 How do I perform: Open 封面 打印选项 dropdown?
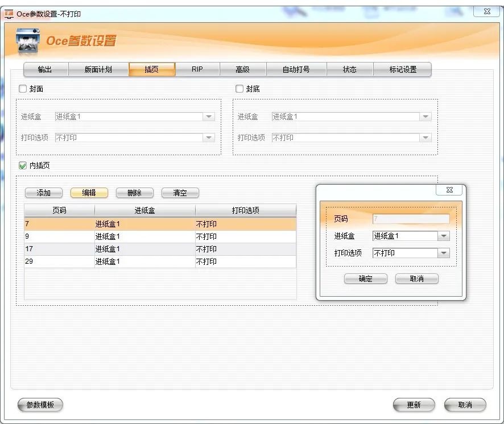click(x=209, y=138)
